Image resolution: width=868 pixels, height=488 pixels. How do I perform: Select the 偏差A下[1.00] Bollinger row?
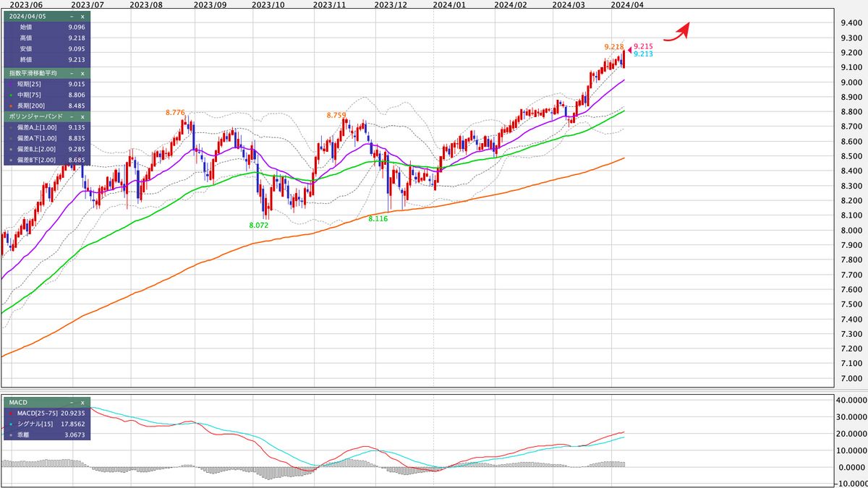click(x=47, y=138)
